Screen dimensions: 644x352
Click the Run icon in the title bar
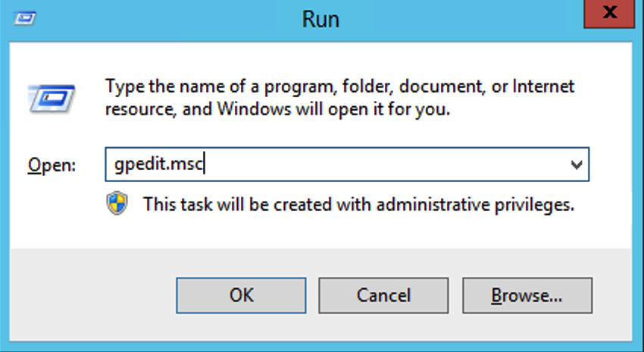coord(21,15)
